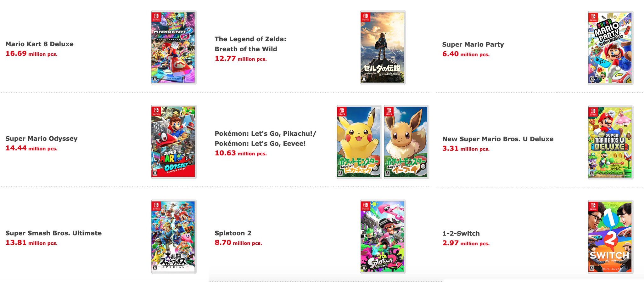
Task: Click the 16.69 million pcs. sales figure
Action: pyautogui.click(x=31, y=54)
